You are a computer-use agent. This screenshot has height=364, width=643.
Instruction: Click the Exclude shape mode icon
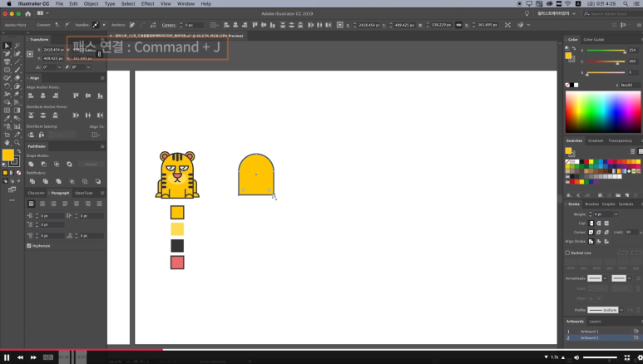pyautogui.click(x=69, y=164)
